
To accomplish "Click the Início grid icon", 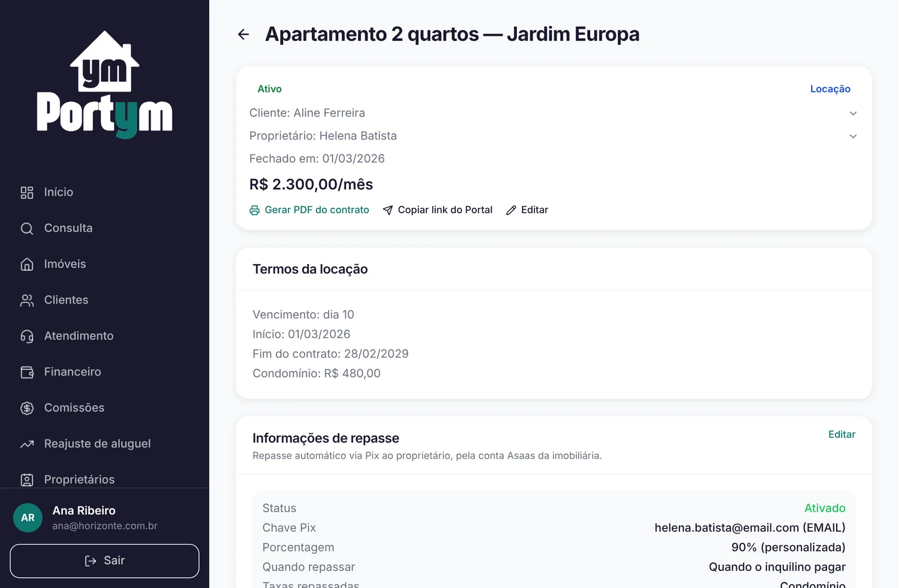I will pos(27,193).
